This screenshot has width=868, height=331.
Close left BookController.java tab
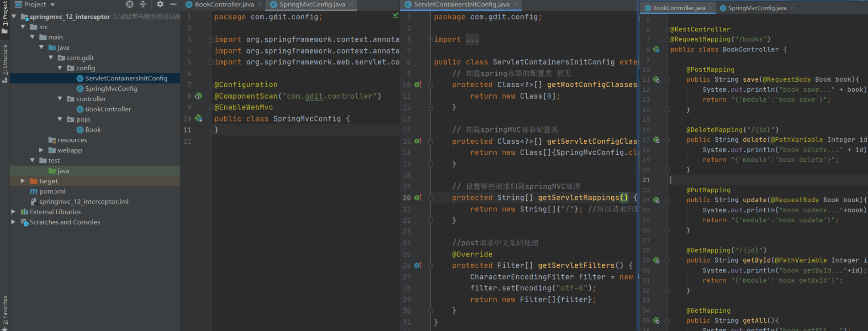(x=260, y=5)
